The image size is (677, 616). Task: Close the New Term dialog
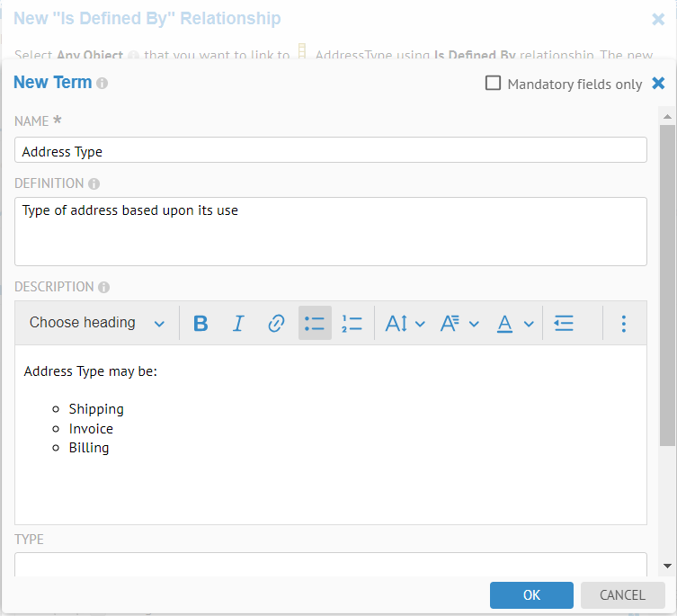(658, 83)
